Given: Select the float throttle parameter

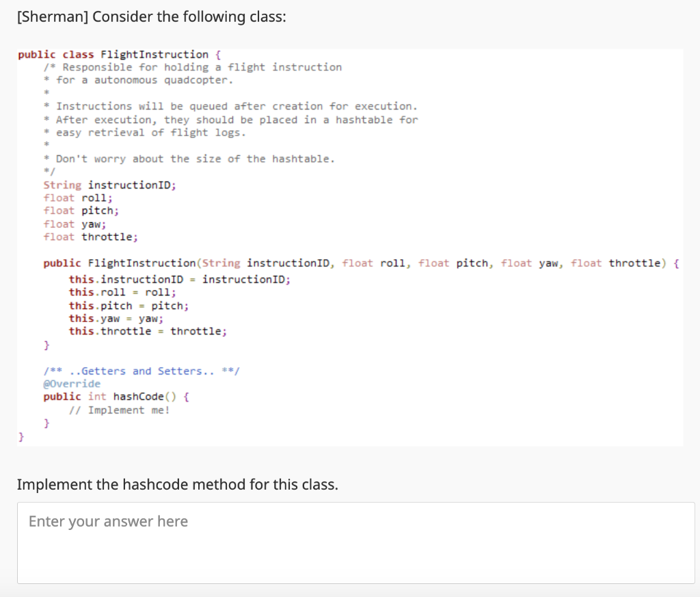Looking at the screenshot, I should [615, 263].
